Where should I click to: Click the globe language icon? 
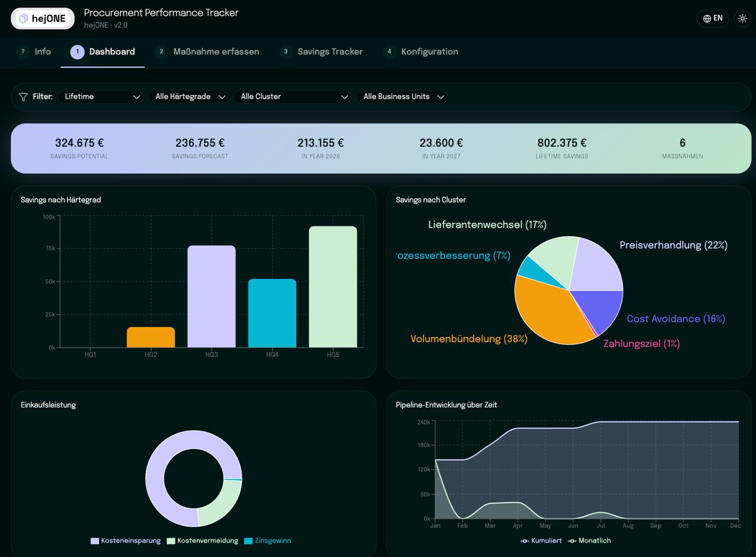coord(707,18)
